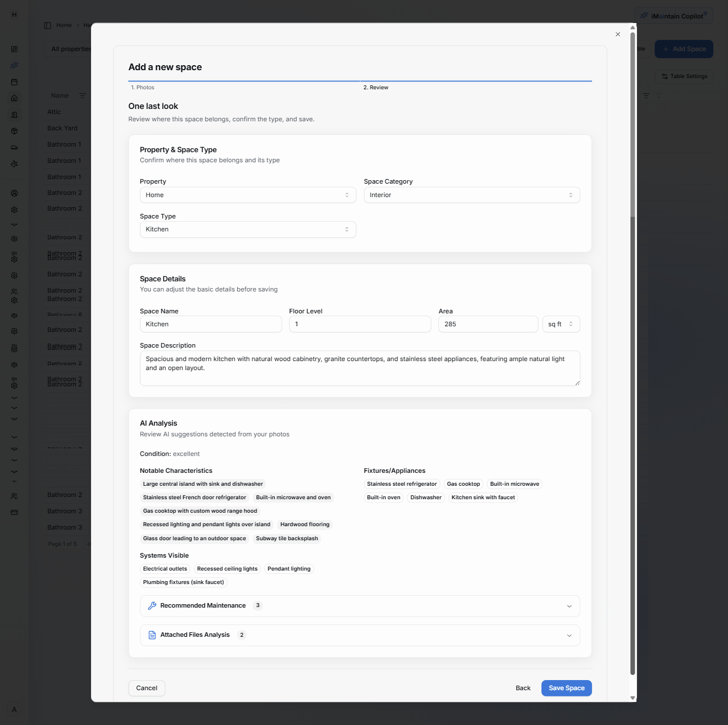Open the calendar icon in the sidebar
The height and width of the screenshot is (725, 728).
(x=14, y=82)
